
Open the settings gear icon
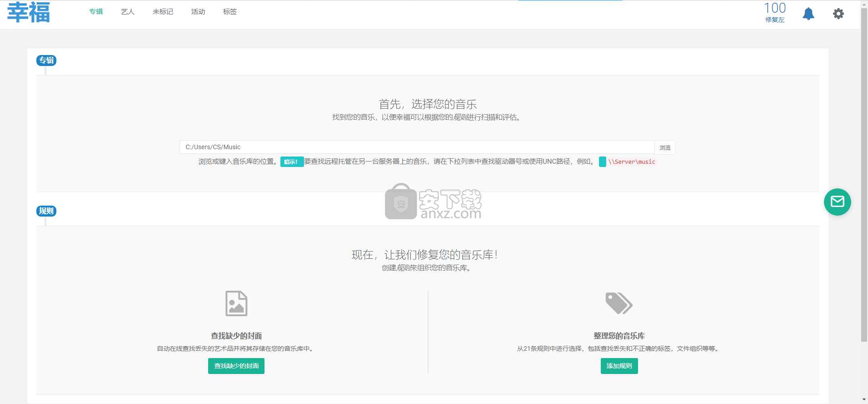tap(838, 14)
